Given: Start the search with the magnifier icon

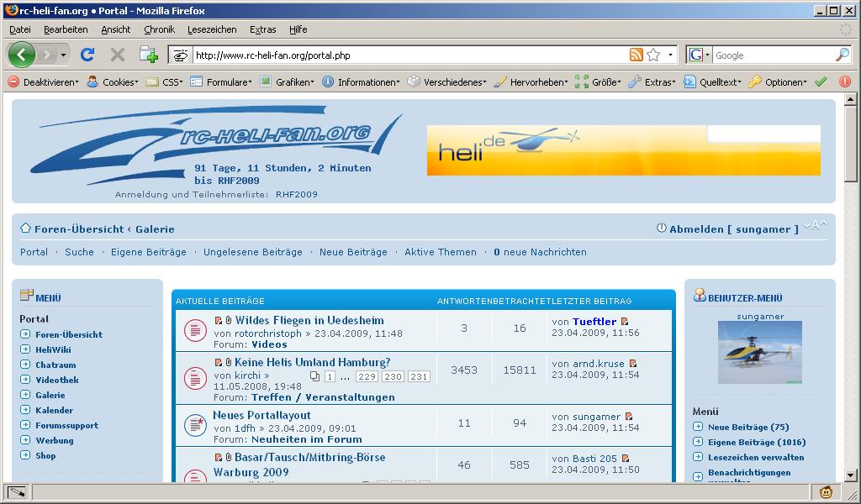Looking at the screenshot, I should (x=843, y=55).
